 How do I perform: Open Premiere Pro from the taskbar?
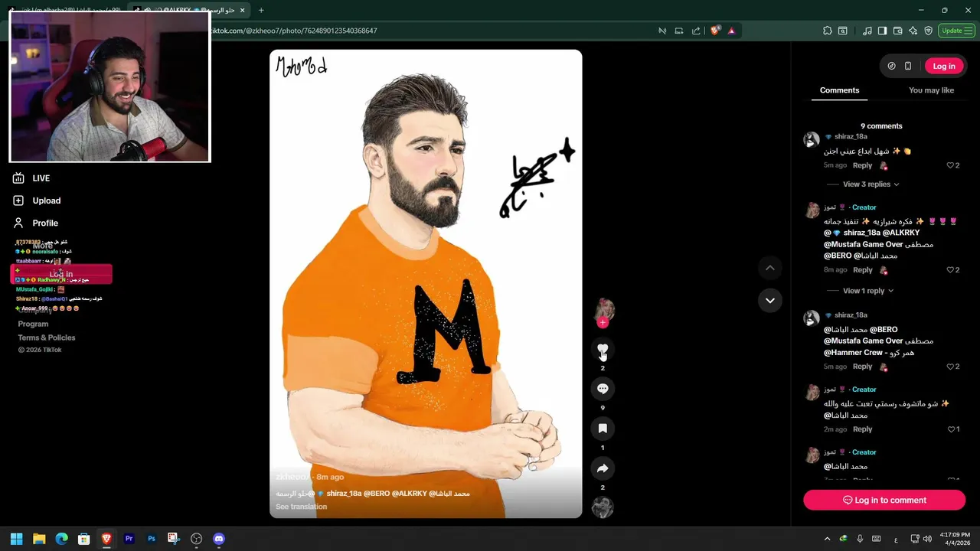[129, 539]
